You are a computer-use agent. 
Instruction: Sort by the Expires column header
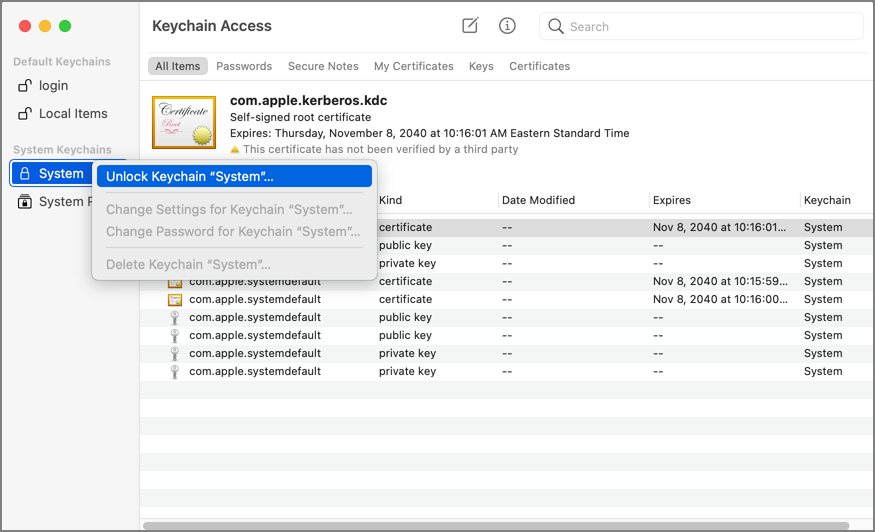(672, 200)
